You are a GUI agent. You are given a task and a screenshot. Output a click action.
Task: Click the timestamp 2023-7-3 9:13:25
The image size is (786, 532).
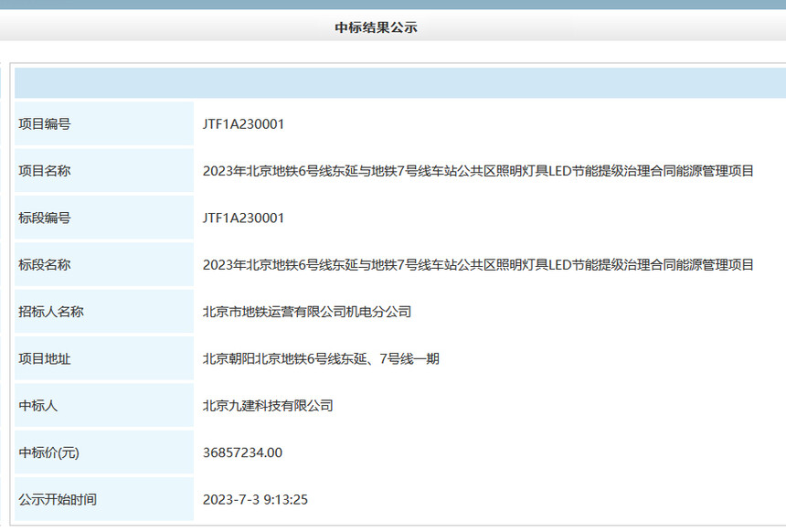pyautogui.click(x=255, y=499)
